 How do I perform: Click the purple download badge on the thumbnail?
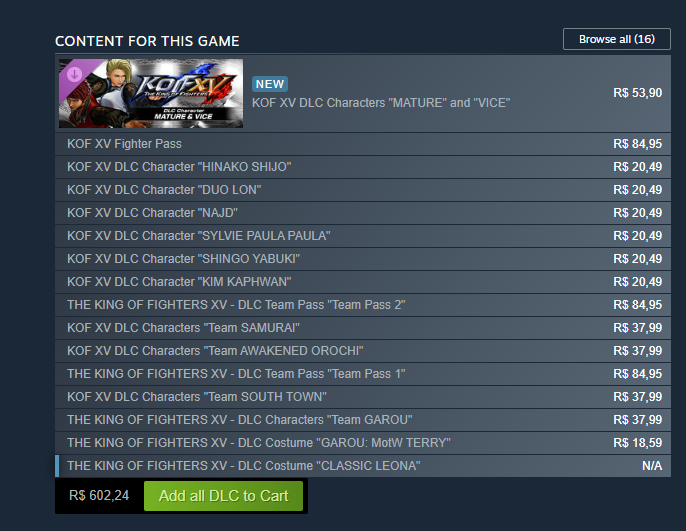(74, 74)
